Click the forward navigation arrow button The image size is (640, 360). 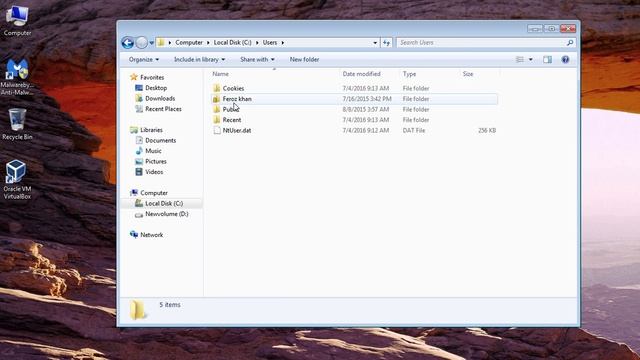(x=141, y=42)
